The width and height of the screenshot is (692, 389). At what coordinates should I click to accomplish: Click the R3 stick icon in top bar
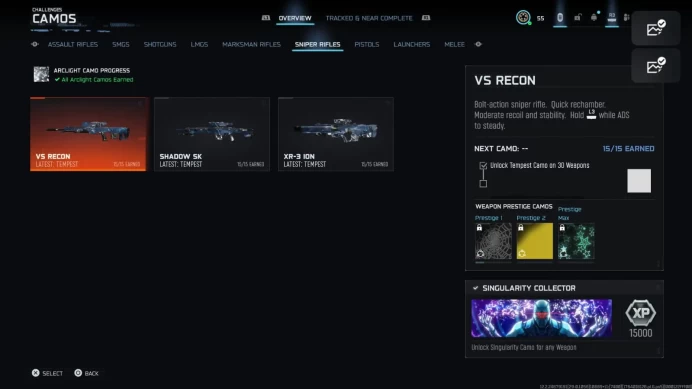click(x=612, y=17)
